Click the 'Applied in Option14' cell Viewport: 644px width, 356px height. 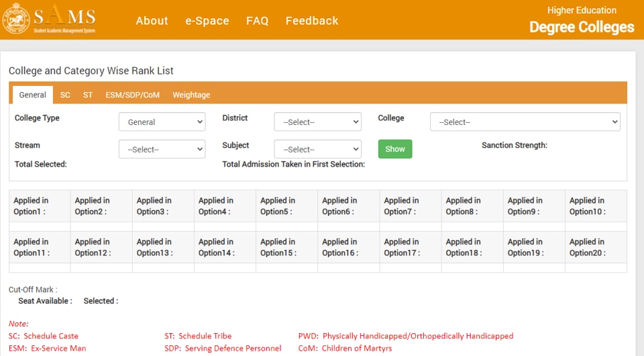[x=225, y=247]
